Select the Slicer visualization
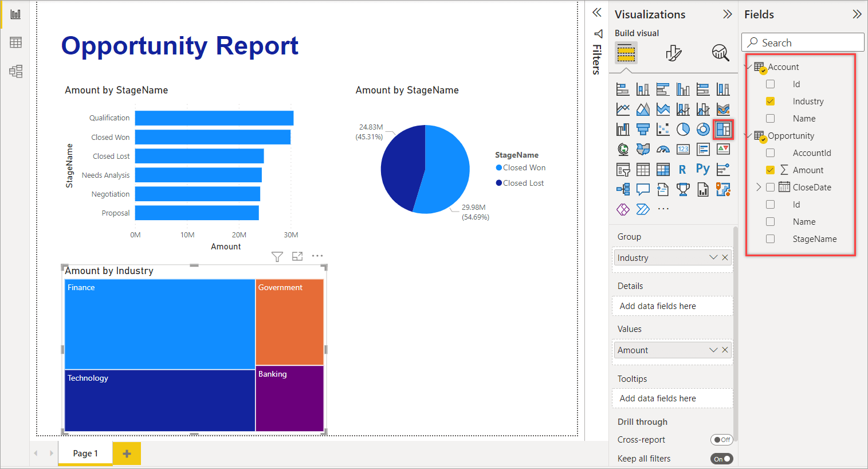Image resolution: width=868 pixels, height=469 pixels. [x=623, y=169]
